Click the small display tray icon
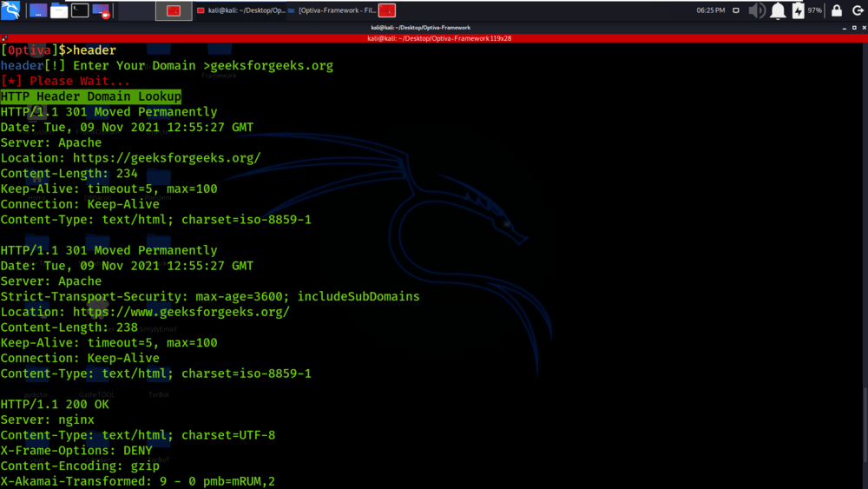The width and height of the screenshot is (868, 489). pyautogui.click(x=736, y=10)
